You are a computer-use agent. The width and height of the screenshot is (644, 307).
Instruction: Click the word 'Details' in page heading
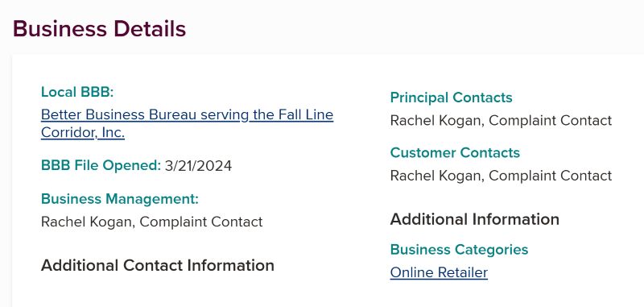[x=150, y=29]
